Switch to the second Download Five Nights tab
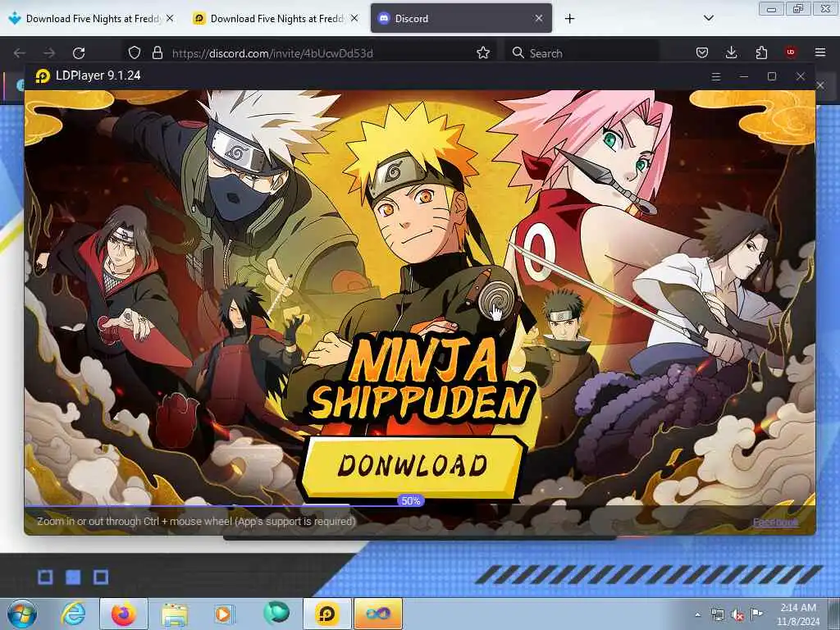840x630 pixels. click(276, 18)
